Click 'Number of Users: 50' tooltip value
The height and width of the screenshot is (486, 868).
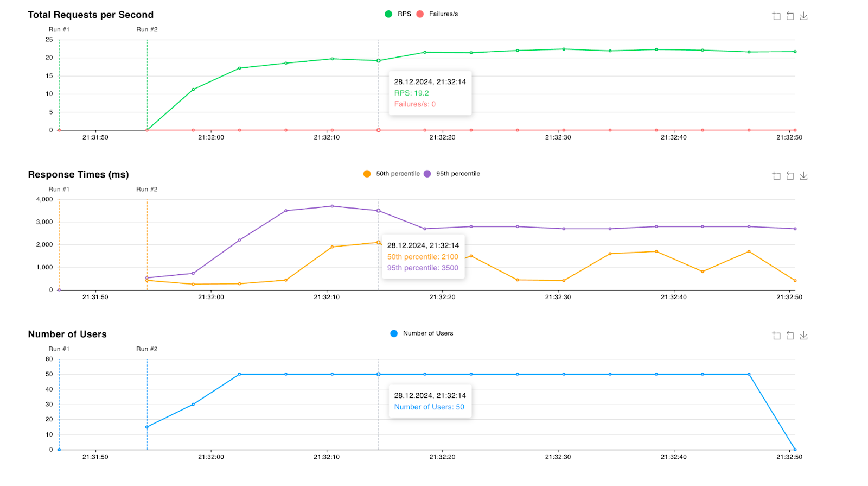click(x=429, y=407)
